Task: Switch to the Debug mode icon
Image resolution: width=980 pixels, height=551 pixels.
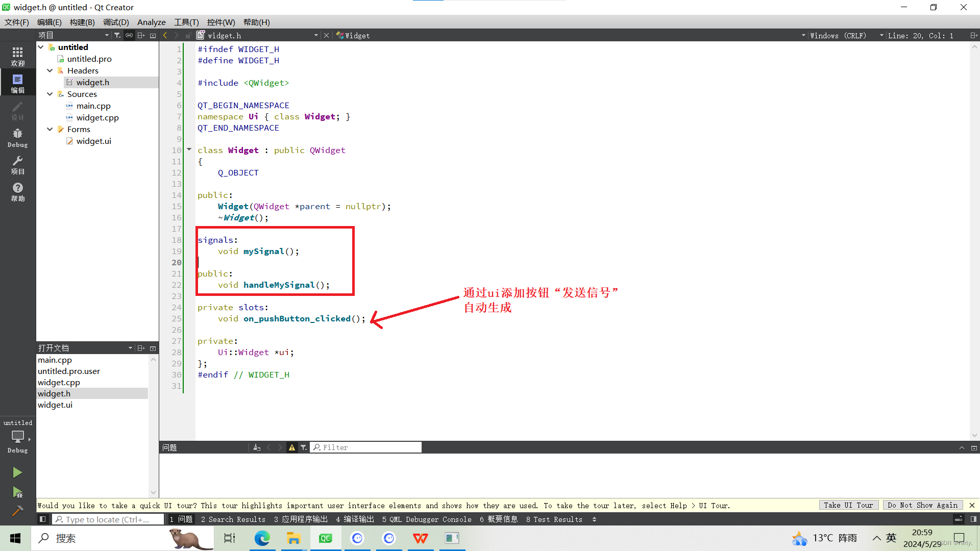Action: [x=17, y=138]
